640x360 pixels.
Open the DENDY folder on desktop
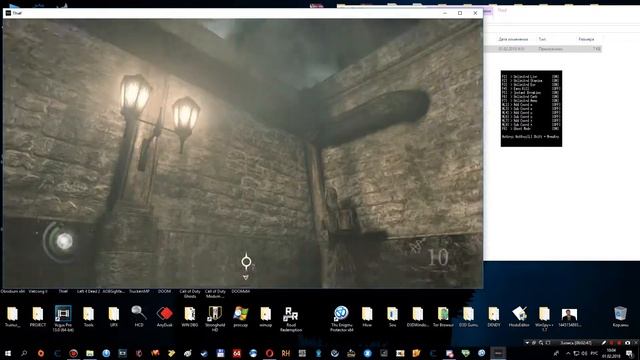(x=493, y=317)
